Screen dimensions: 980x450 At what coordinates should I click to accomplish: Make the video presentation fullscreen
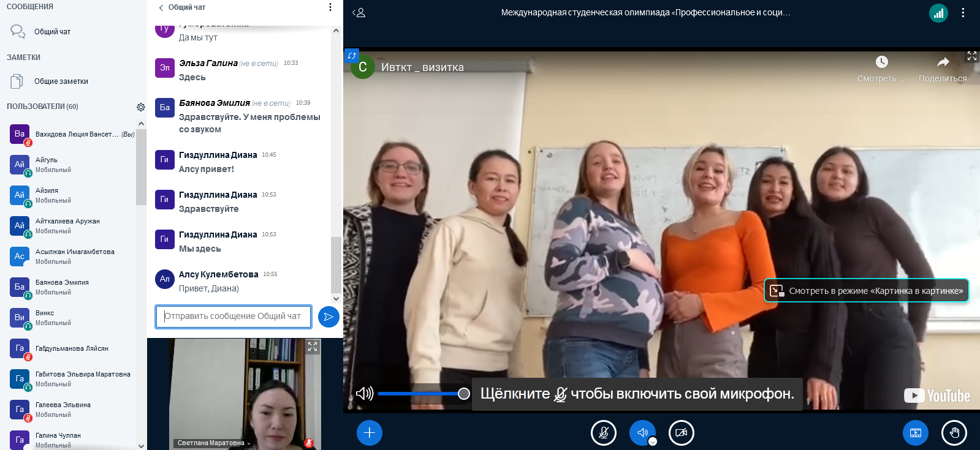coord(971,56)
